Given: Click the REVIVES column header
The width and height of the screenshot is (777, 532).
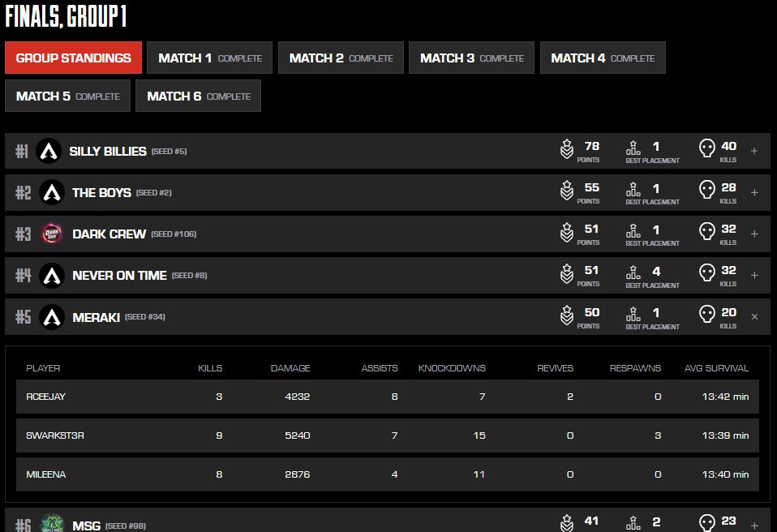Looking at the screenshot, I should tap(555, 368).
